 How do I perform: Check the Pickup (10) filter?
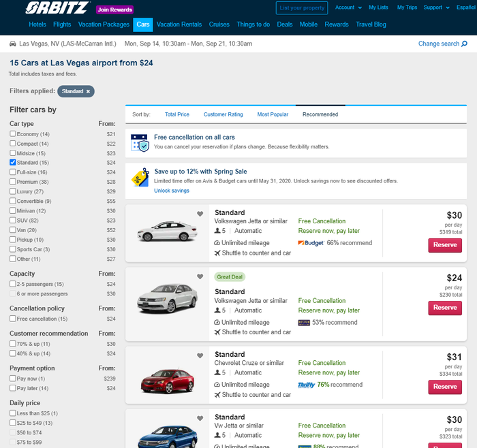pyautogui.click(x=13, y=240)
